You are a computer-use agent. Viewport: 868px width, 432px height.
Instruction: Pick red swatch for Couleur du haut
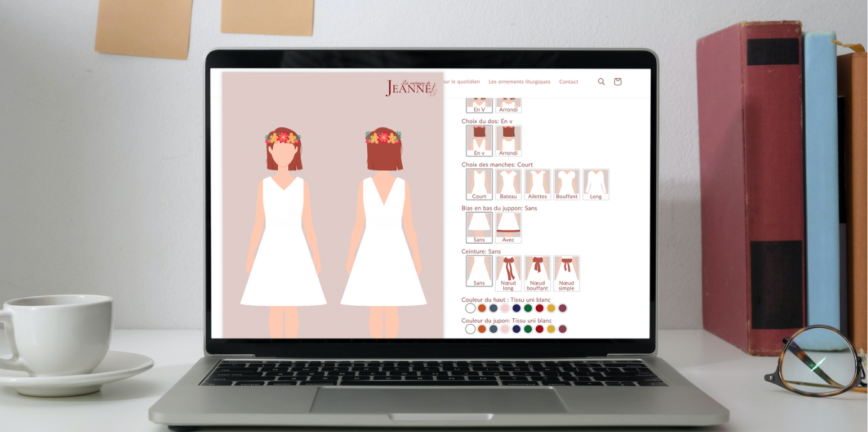pos(540,308)
